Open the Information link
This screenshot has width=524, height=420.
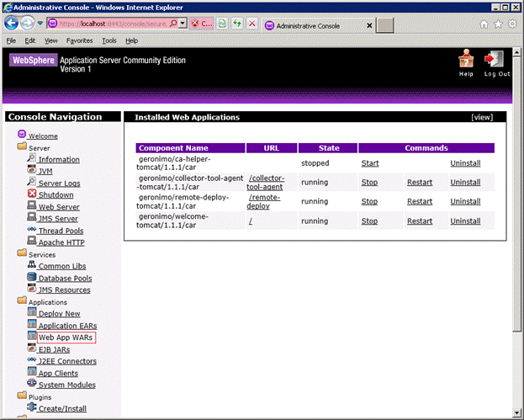59,160
